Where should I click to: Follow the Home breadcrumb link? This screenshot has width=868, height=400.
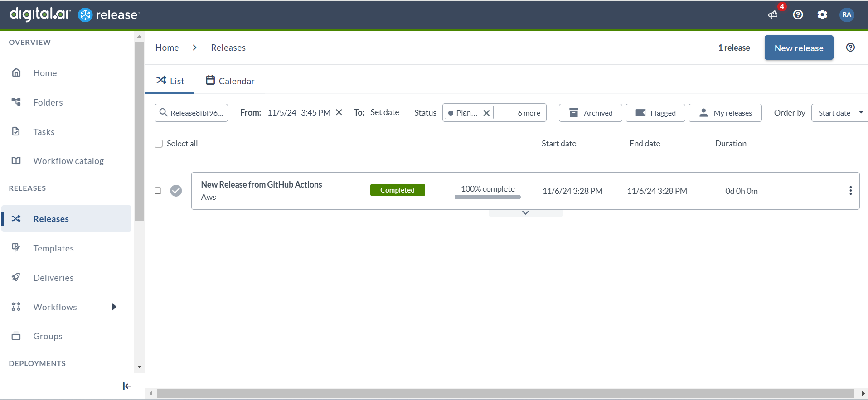(x=167, y=48)
